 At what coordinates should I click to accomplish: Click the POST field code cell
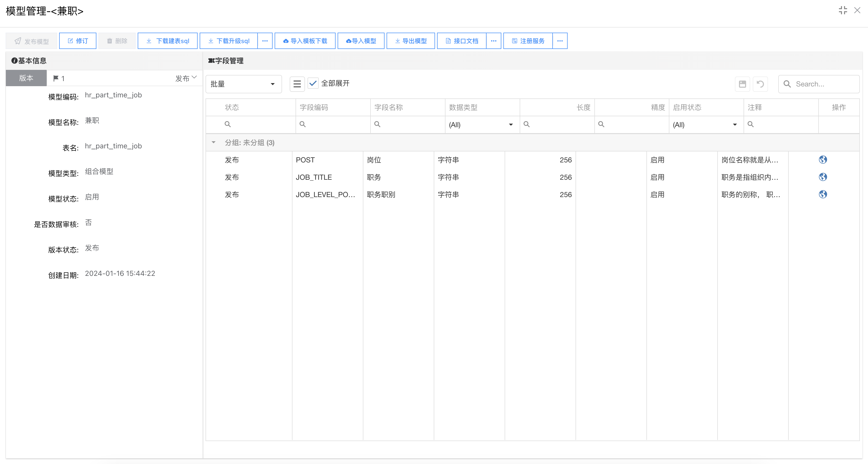tap(327, 160)
